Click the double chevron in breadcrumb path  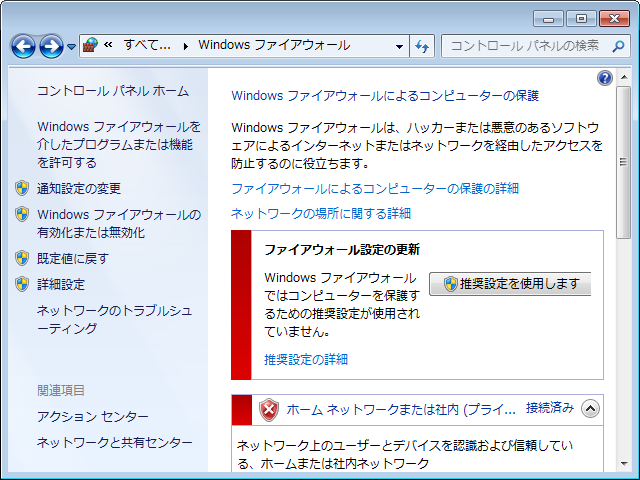point(108,44)
